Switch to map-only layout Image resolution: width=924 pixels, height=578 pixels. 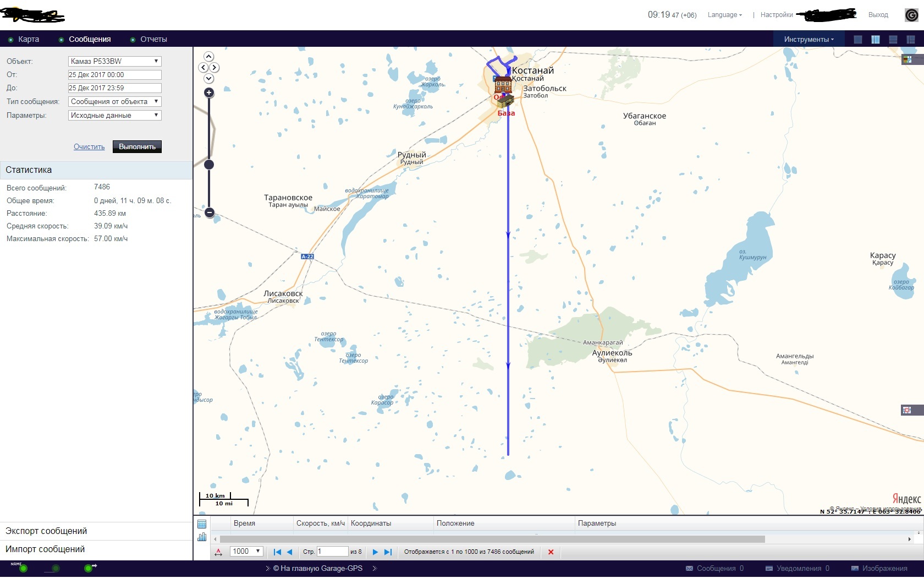point(858,40)
